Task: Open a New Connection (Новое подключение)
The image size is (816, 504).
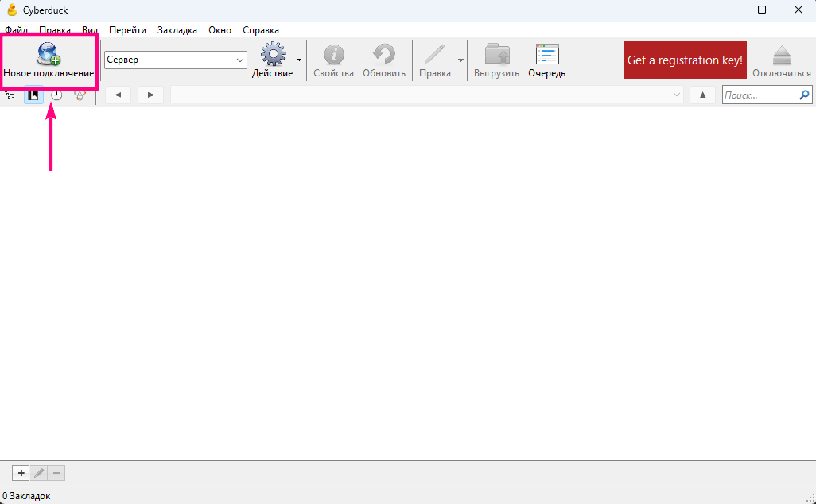Action: point(49,60)
